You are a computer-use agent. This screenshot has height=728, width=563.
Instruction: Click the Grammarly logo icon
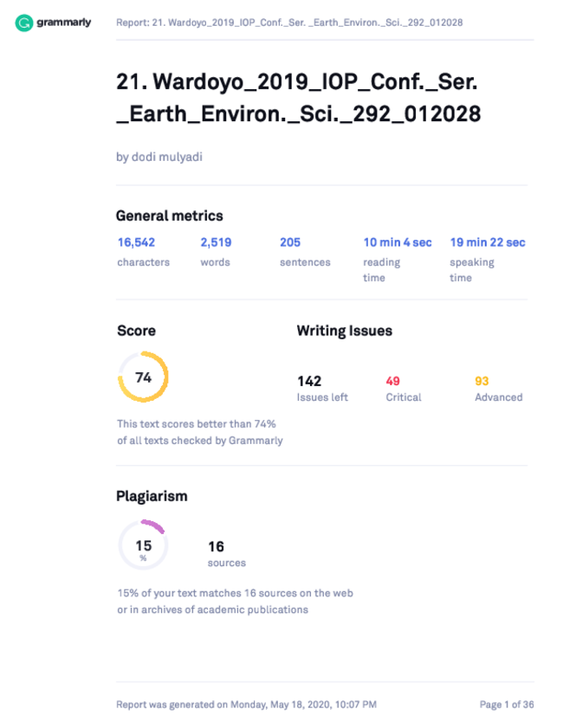pos(23,23)
